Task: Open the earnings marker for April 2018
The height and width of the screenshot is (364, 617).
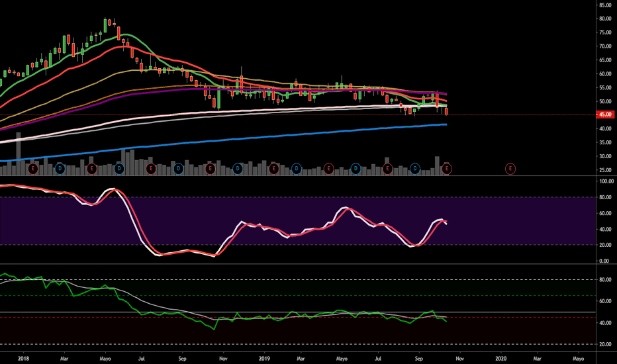Action: coord(91,169)
